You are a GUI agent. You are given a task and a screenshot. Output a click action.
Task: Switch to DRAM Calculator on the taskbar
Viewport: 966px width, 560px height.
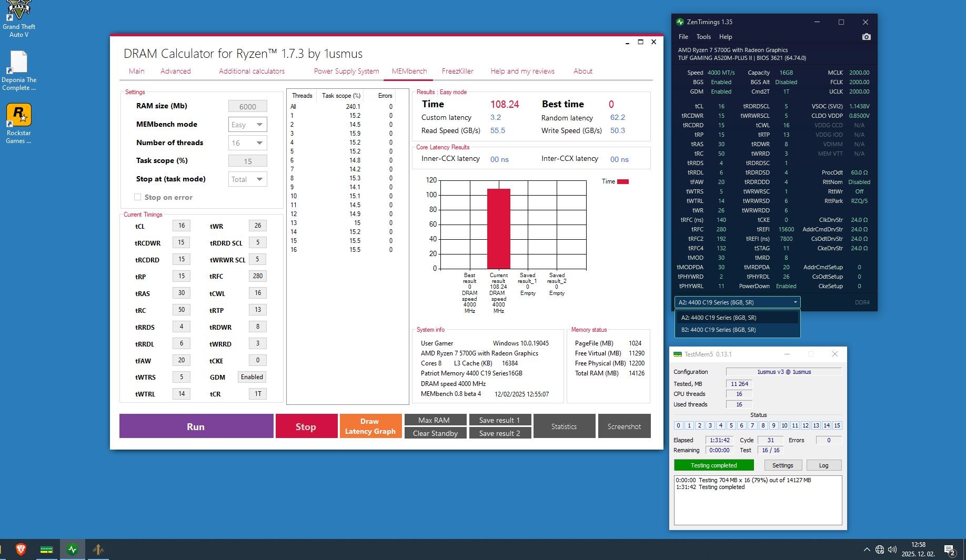coord(98,549)
